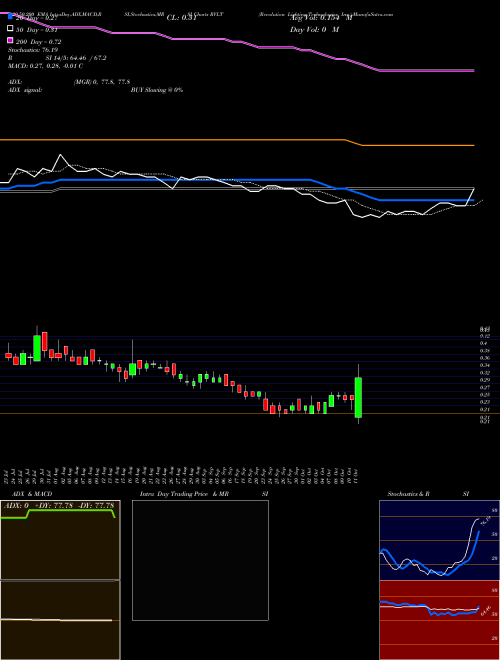Open the empty intraday trading price panel

pos(200,560)
